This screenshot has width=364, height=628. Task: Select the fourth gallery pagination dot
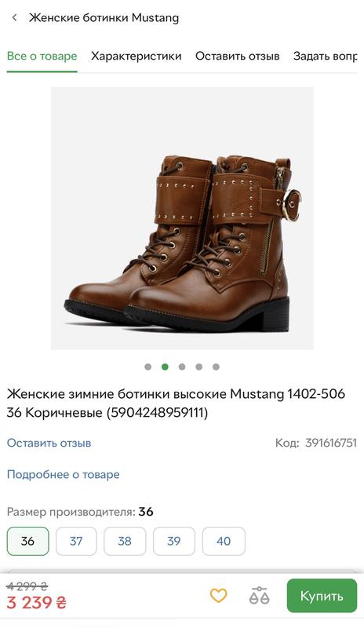click(199, 367)
